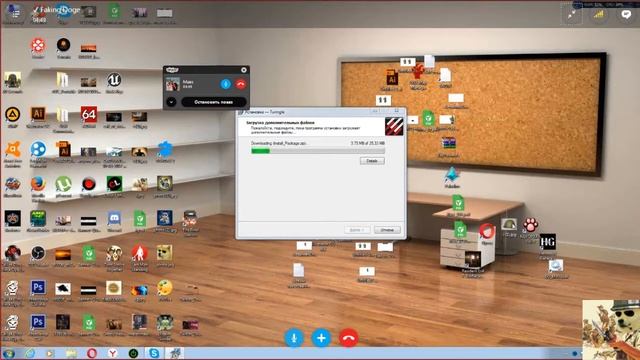Viewport: 640px width, 360px height.
Task: Mute microphone in Skype mini call window
Action: [225, 84]
